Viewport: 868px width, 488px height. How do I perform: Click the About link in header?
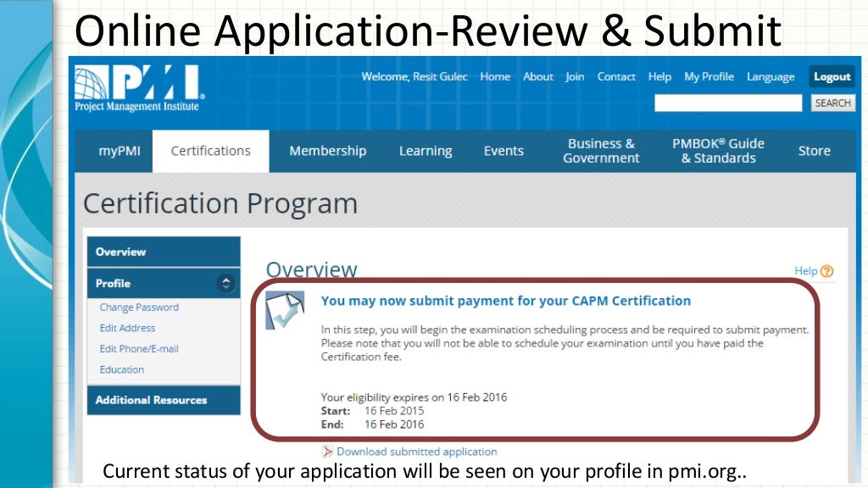[x=538, y=76]
